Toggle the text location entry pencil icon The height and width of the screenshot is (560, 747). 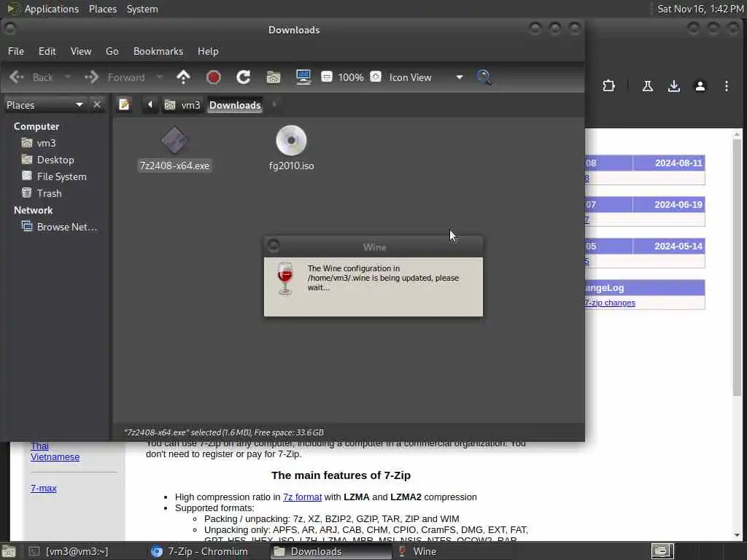[x=124, y=104]
